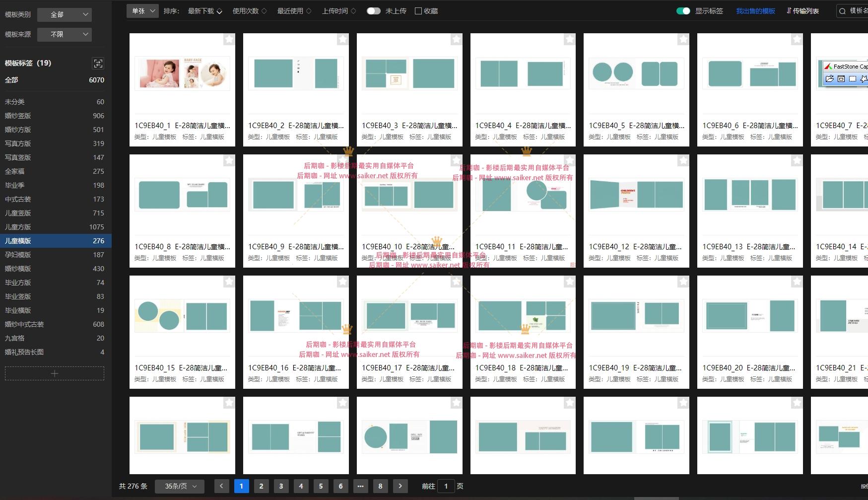The height and width of the screenshot is (500, 868).
Task: Click FastStone Capture open file icon
Action: [829, 78]
